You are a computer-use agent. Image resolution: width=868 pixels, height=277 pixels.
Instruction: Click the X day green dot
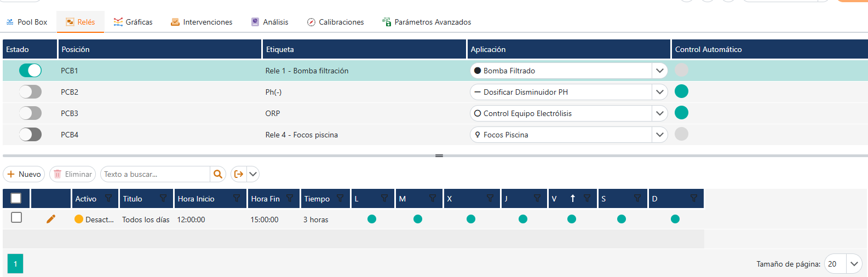[471, 219]
